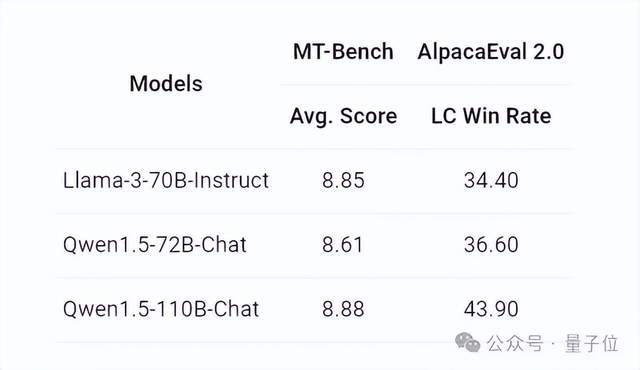
Task: Click the 8.61 score cell
Action: point(342,245)
